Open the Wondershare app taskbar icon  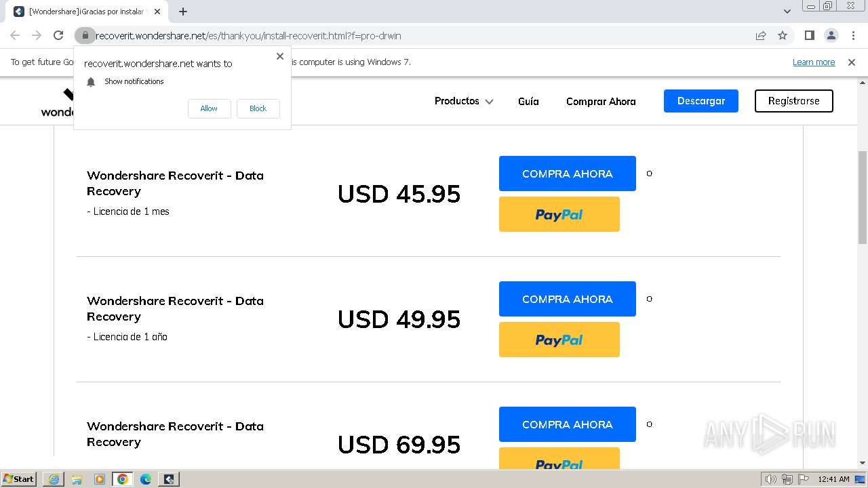169,479
